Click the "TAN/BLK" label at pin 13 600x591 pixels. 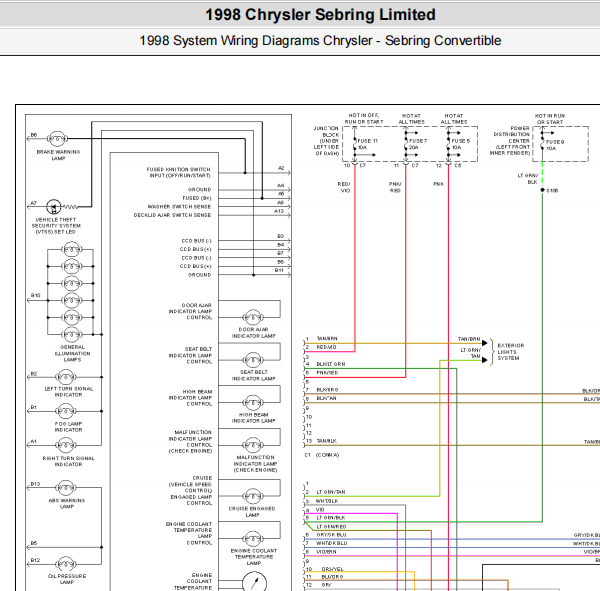(326, 441)
